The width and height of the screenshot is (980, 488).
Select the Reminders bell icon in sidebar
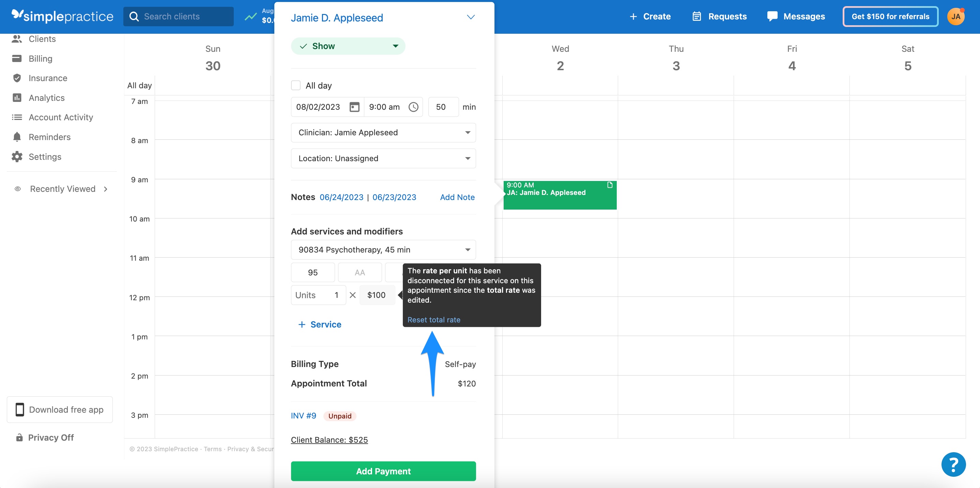pos(17,137)
